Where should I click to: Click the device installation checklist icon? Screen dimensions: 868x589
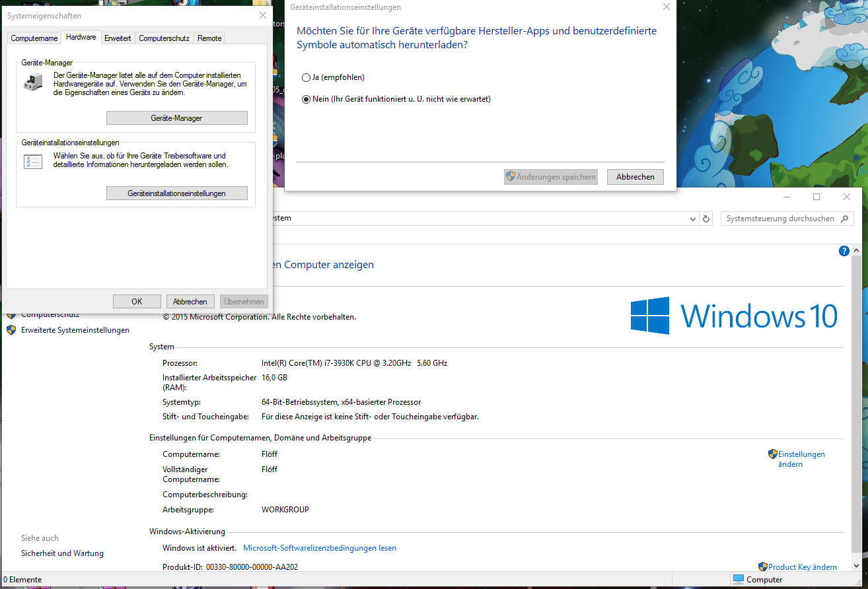point(32,161)
